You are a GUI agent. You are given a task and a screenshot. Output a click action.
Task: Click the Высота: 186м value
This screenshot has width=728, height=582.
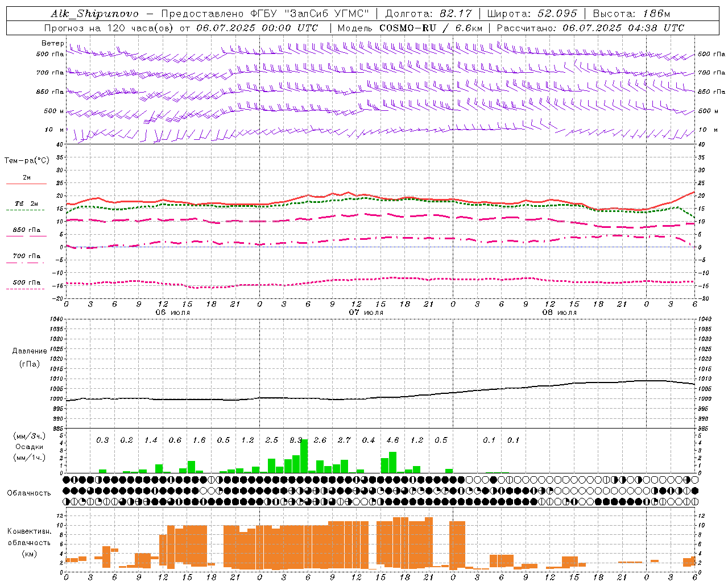(x=631, y=14)
